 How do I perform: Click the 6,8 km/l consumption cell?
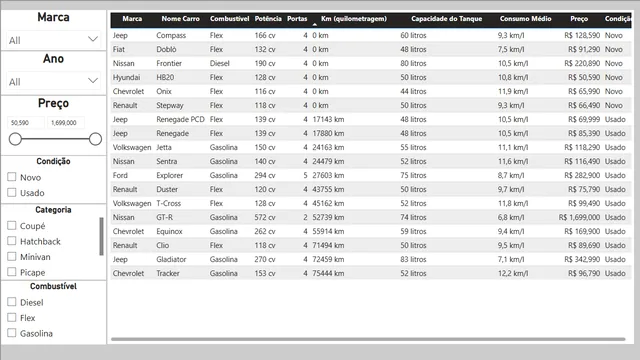click(x=511, y=218)
